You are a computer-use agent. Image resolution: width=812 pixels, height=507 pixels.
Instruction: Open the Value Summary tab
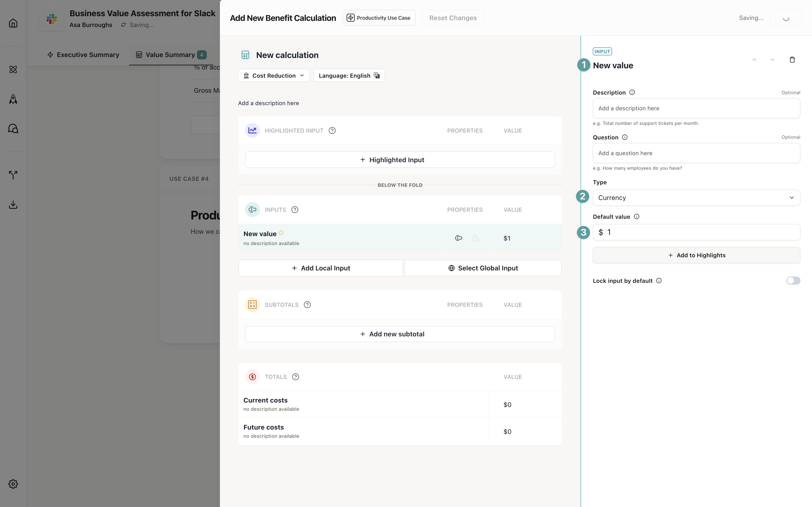click(170, 55)
